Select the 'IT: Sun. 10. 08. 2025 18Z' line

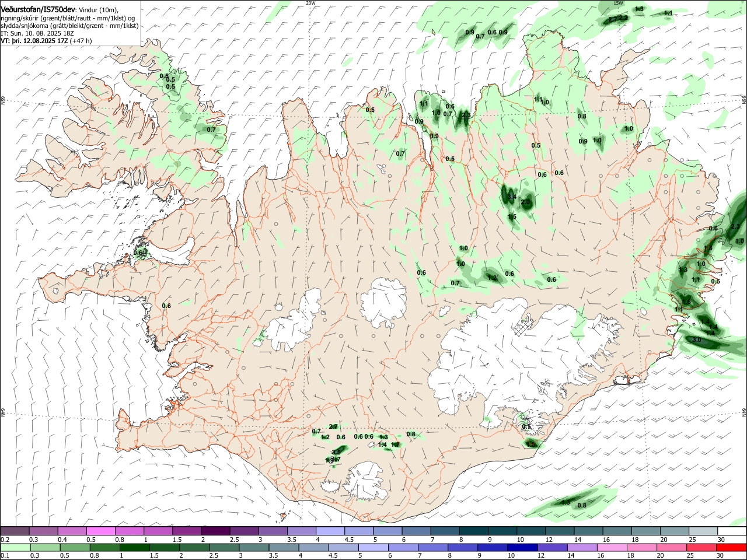(x=37, y=33)
